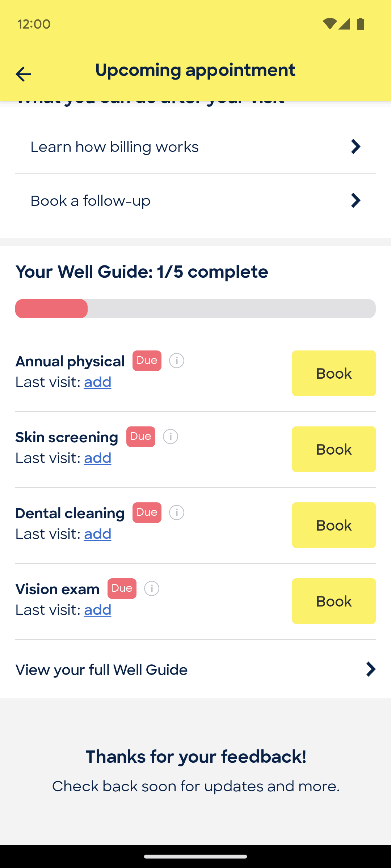Screen dimensions: 391x868
Task: Tap the back arrow in the header
Action: 23,74
